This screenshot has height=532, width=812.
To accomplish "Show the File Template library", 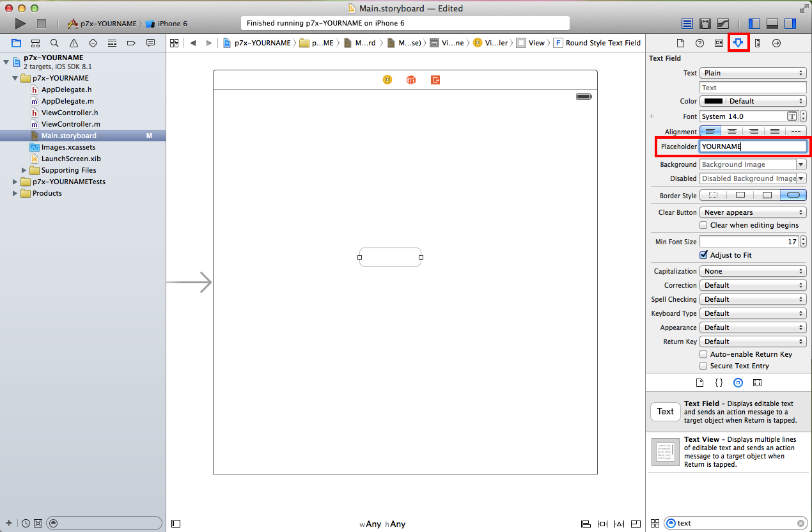I will click(699, 382).
